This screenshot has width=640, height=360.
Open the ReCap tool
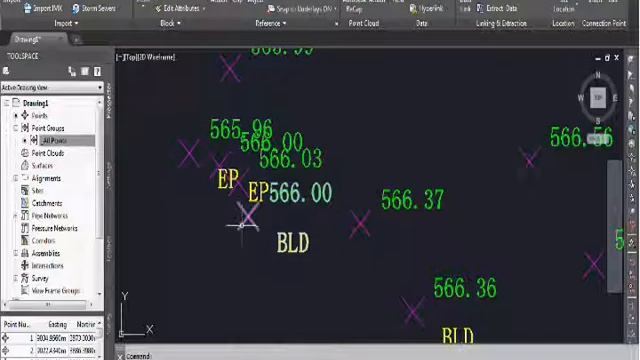click(354, 9)
